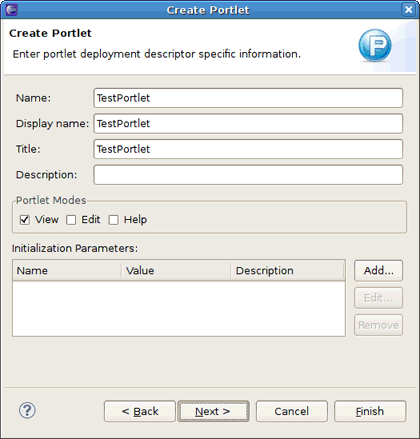
Task: Uncheck the View portlet mode
Action: tap(25, 220)
